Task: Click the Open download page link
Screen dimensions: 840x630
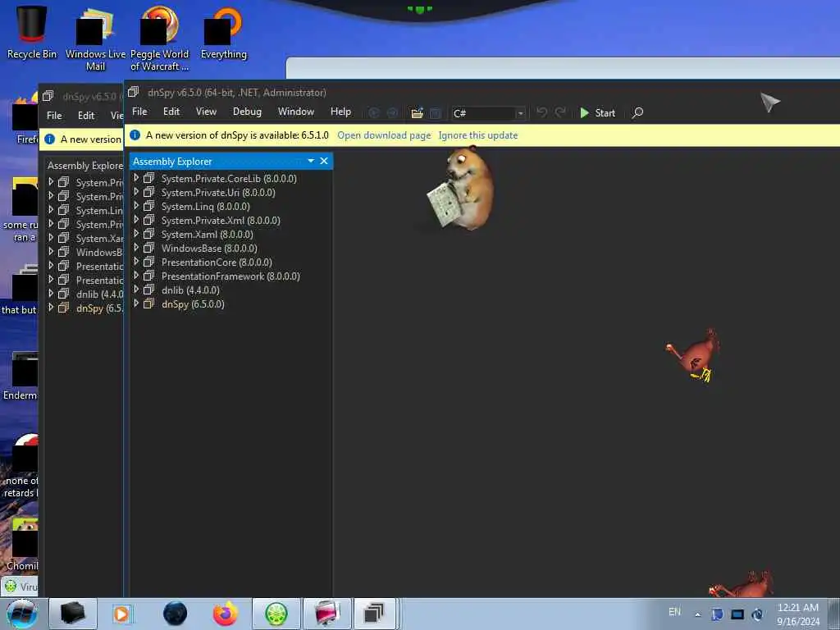Action: (384, 135)
